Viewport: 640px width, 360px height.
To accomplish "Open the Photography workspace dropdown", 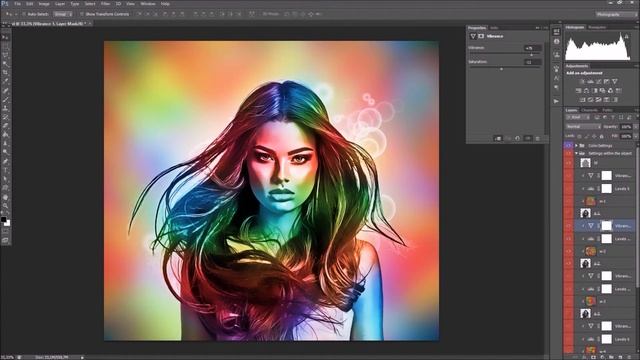I will 616,14.
